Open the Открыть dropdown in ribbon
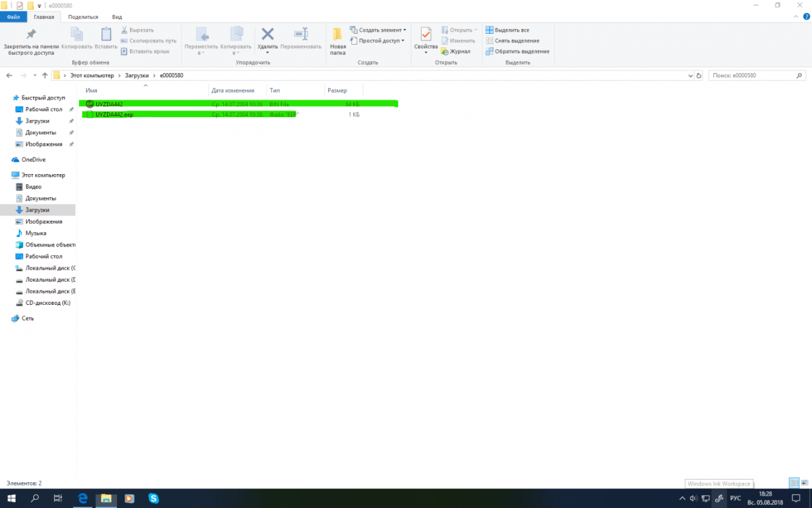This screenshot has width=812, height=508. [459, 30]
